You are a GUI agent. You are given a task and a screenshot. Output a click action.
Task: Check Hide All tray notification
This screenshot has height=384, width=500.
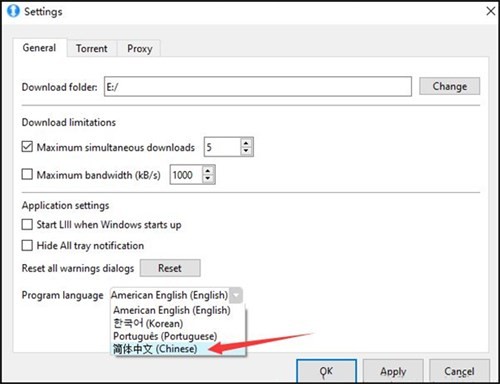pyautogui.click(x=27, y=245)
